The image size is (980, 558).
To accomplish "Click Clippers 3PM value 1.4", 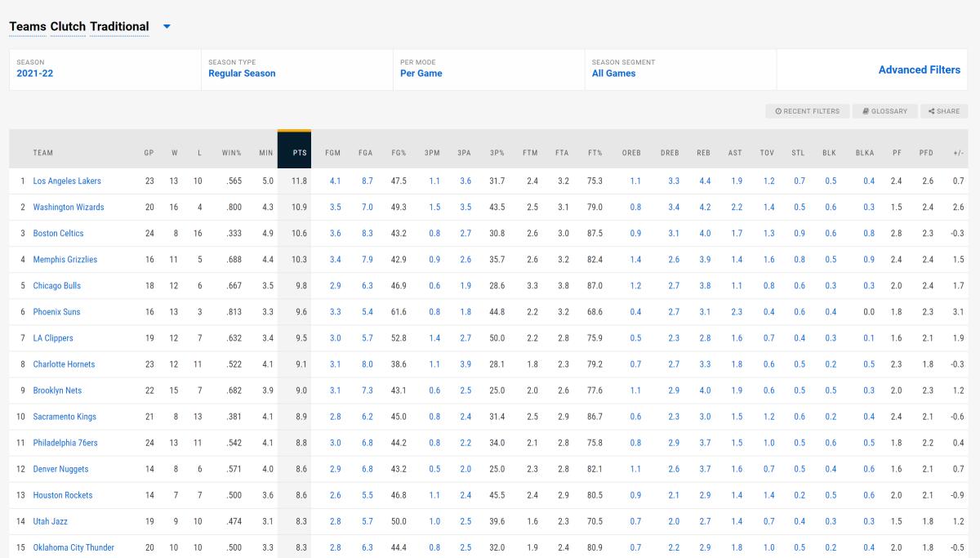I will 434,338.
